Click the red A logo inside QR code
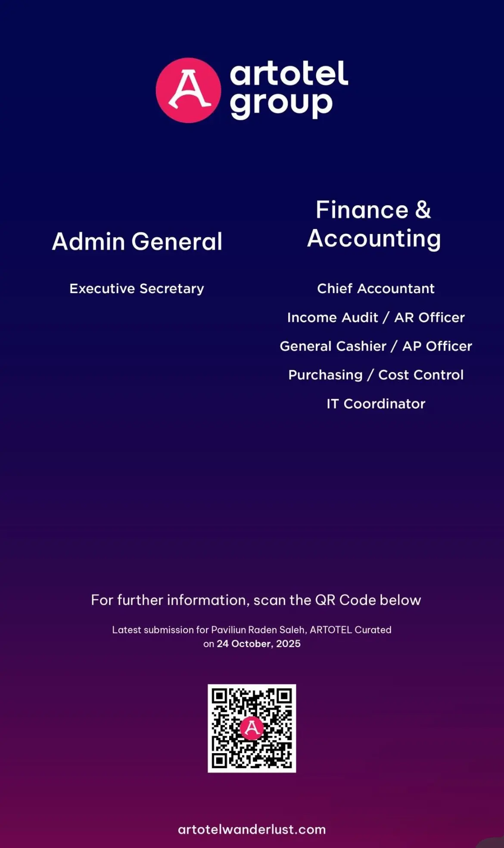 click(252, 728)
